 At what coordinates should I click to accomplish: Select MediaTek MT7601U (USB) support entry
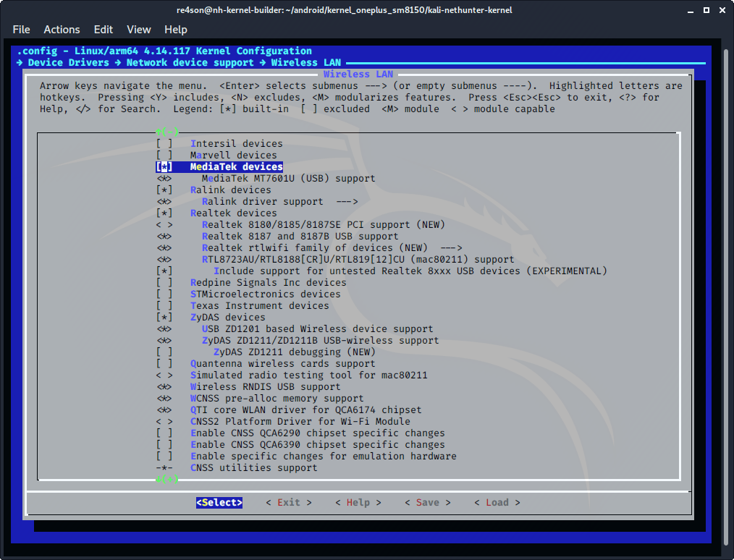[288, 179]
